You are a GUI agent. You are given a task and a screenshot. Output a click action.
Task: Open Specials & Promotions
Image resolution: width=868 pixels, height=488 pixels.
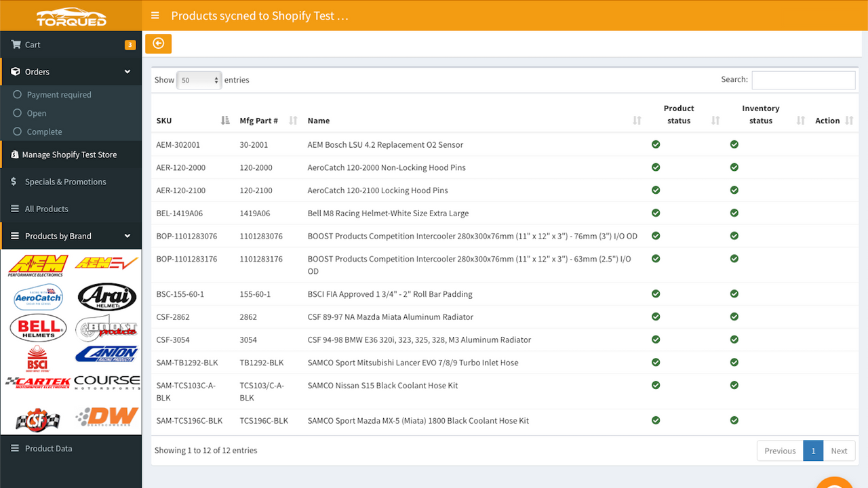click(x=71, y=182)
